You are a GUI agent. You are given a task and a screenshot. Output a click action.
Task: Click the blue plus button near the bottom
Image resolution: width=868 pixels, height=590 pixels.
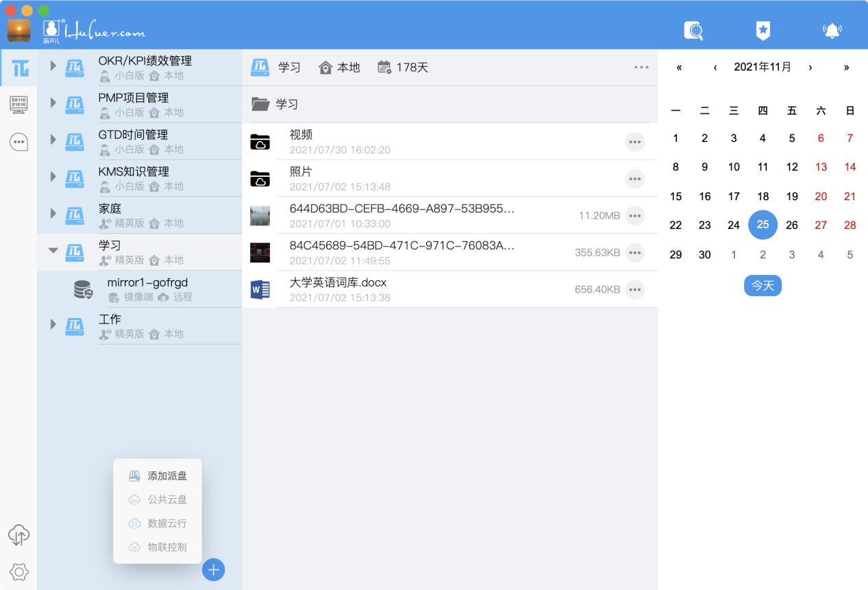pos(213,569)
